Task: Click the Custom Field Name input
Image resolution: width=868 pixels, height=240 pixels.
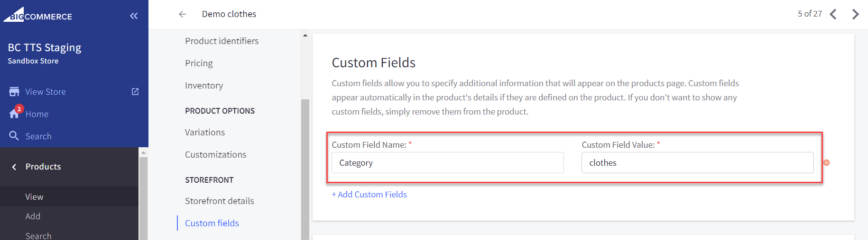Action: click(447, 162)
